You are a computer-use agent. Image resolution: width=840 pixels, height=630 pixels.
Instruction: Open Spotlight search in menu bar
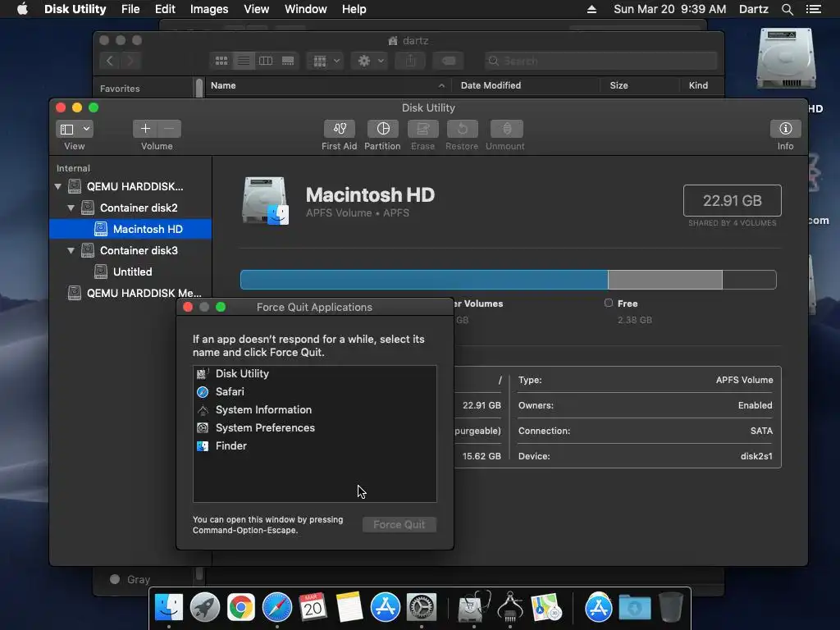point(787,9)
